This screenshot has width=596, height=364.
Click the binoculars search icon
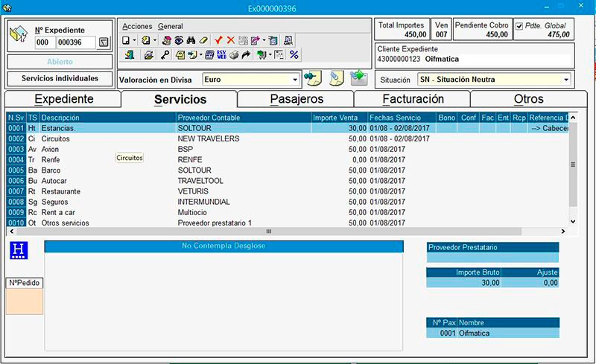(191, 40)
